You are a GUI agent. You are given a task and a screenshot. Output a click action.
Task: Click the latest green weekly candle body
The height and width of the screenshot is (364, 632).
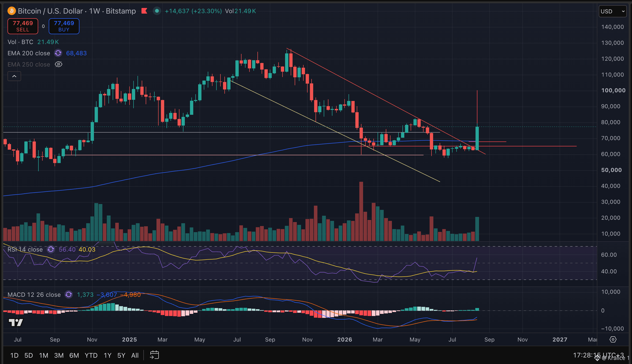pos(477,138)
